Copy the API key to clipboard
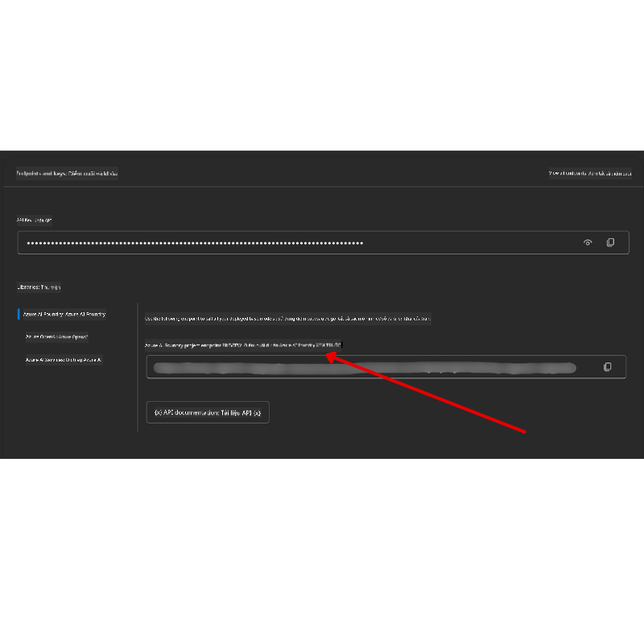This screenshot has height=644, width=644. click(610, 243)
